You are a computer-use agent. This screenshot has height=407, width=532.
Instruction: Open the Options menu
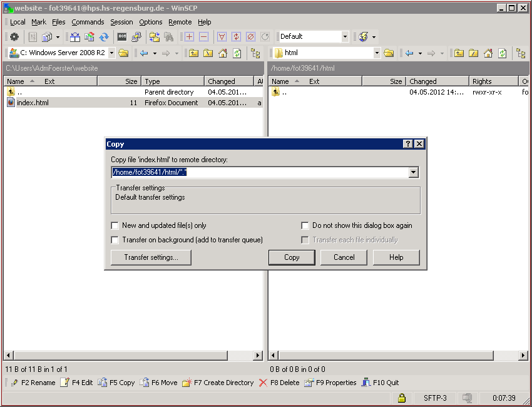pyautogui.click(x=151, y=22)
